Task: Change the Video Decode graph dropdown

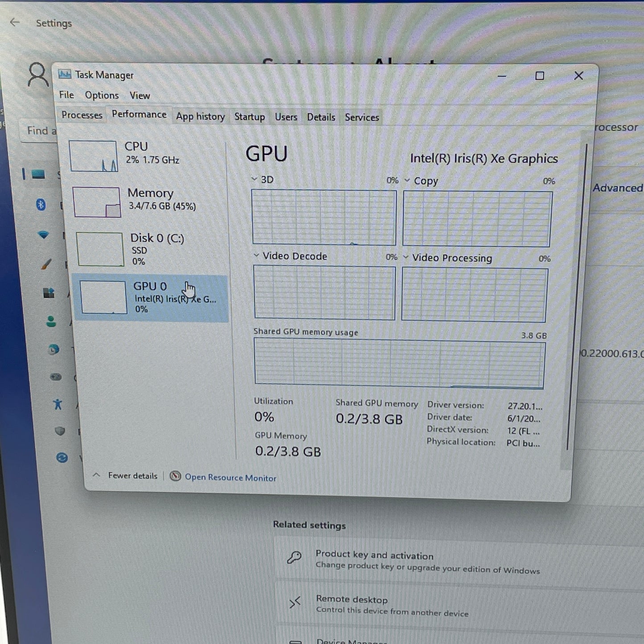Action: pos(256,256)
